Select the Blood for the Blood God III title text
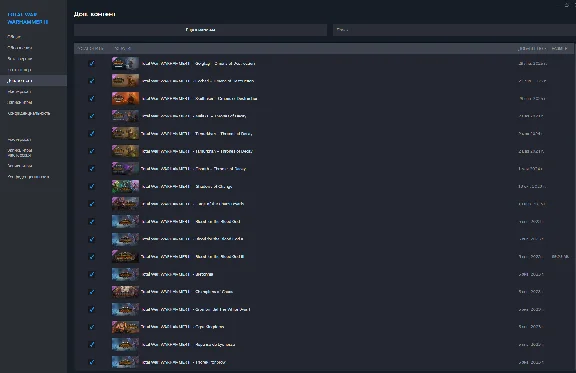The height and width of the screenshot is (373, 576). point(193,257)
